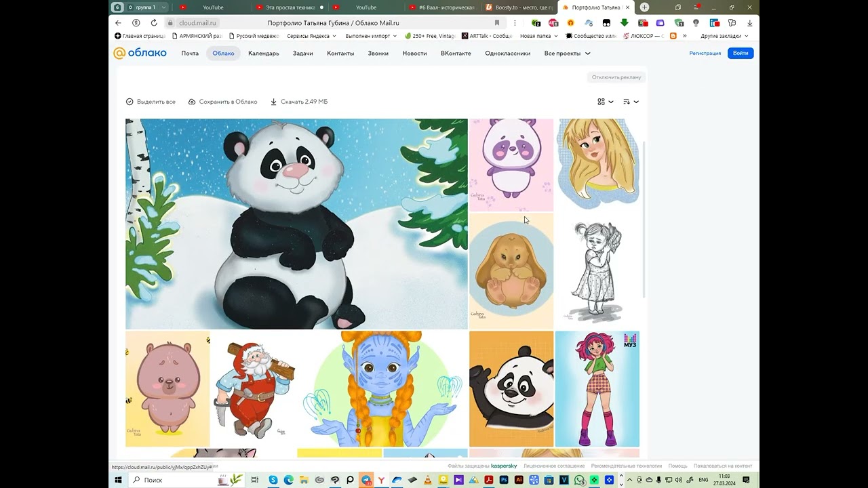Viewport: 868px width, 488px height.
Task: Open a new browser tab with plus
Action: 645,7
